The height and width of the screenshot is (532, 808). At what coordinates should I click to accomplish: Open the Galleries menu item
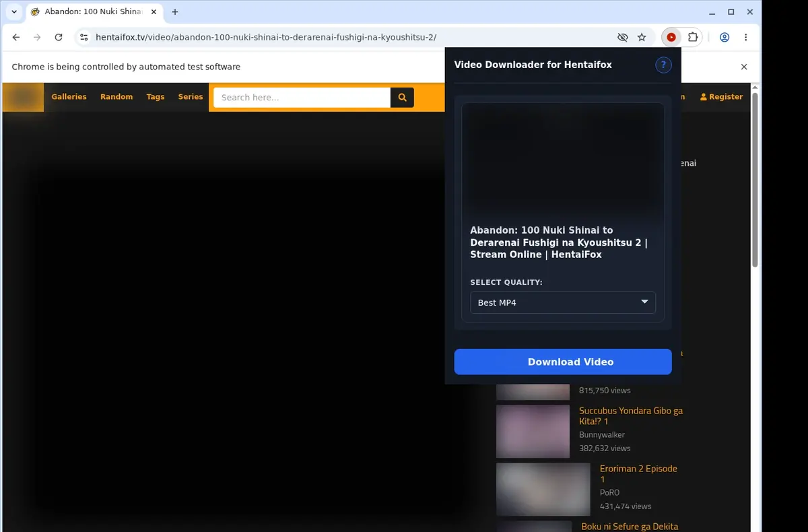69,97
